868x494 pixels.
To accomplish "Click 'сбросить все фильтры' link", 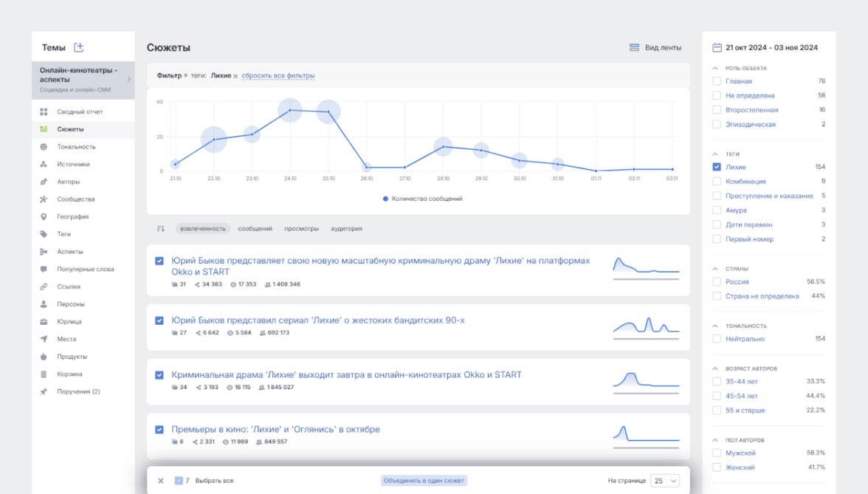I will [x=278, y=76].
